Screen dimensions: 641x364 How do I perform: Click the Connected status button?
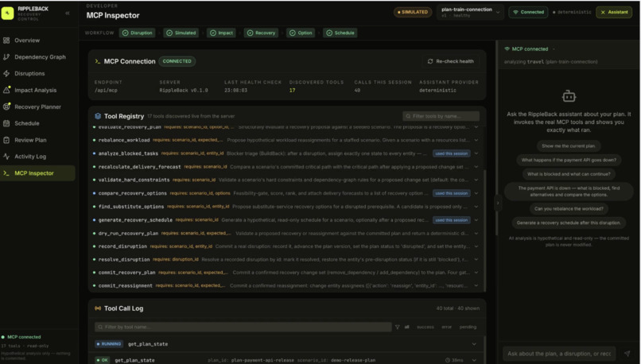529,12
